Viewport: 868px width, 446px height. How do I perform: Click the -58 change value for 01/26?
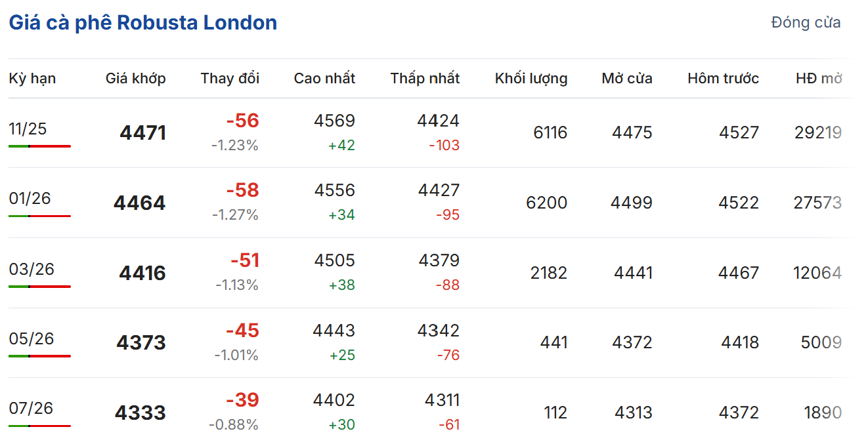coord(242,191)
